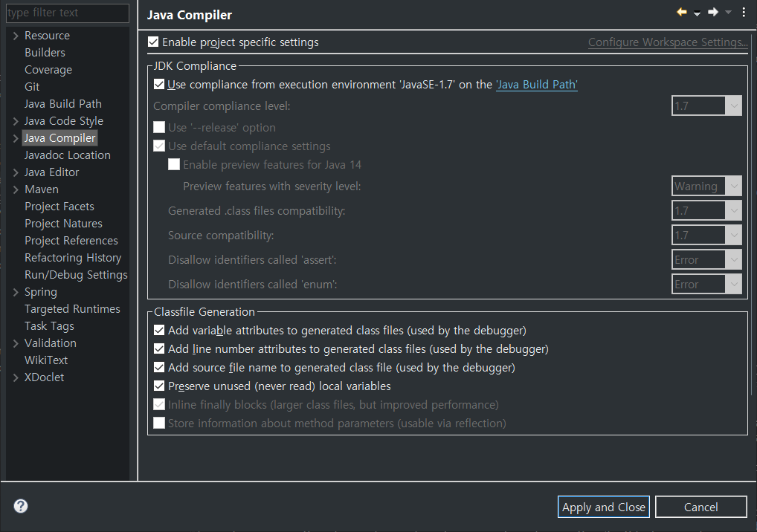757x532 pixels.
Task: Toggle Enable preview features for Java 14
Action: (x=174, y=164)
